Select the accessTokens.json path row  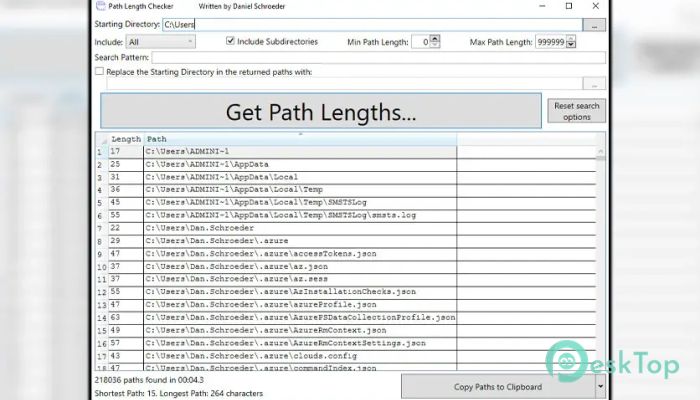coord(300,254)
